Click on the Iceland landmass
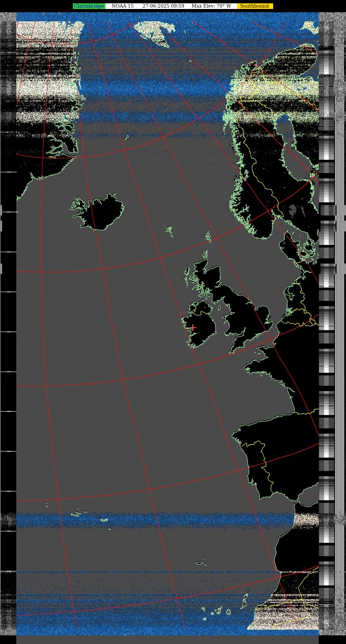This screenshot has height=644, width=346. [101, 212]
